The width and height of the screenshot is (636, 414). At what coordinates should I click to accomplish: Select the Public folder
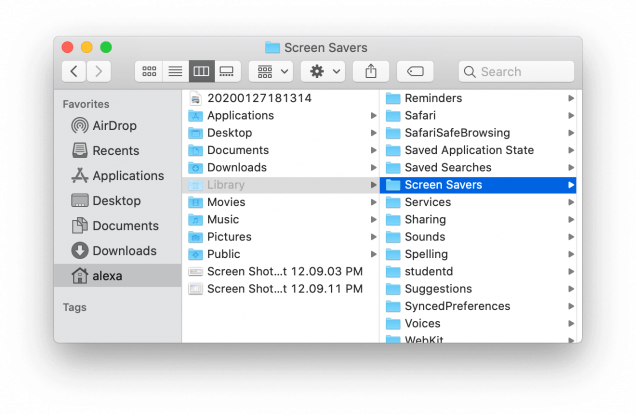(x=281, y=254)
